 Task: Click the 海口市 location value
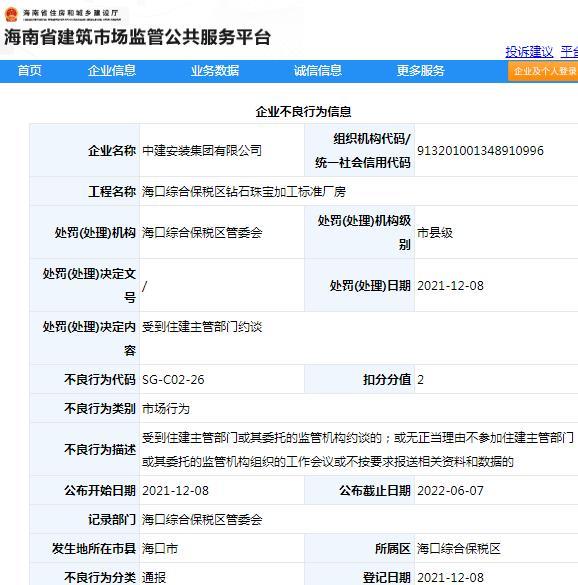pos(160,548)
